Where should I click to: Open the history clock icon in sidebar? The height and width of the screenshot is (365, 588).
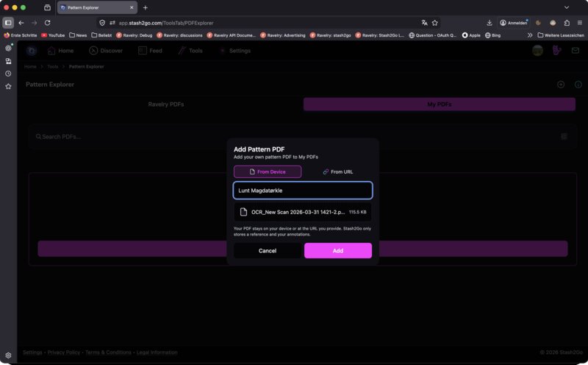coord(8,74)
